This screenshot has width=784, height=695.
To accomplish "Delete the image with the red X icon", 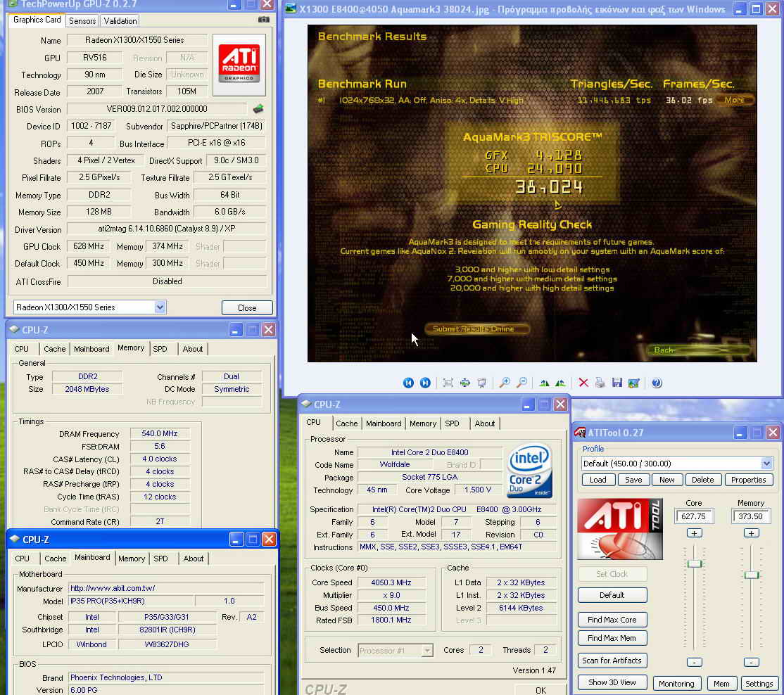I will tap(583, 383).
